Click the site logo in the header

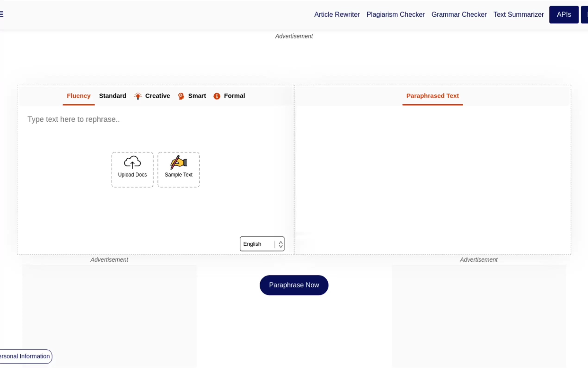2,14
